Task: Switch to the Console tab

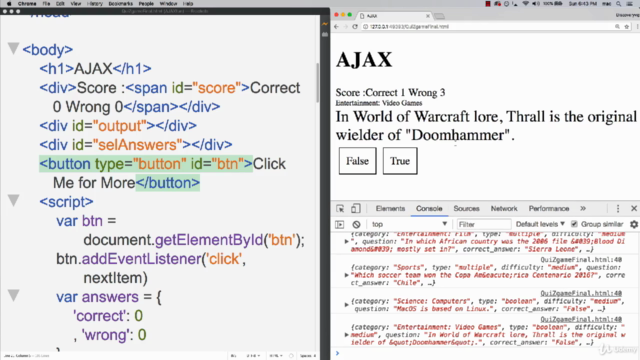Action: pyautogui.click(x=429, y=209)
